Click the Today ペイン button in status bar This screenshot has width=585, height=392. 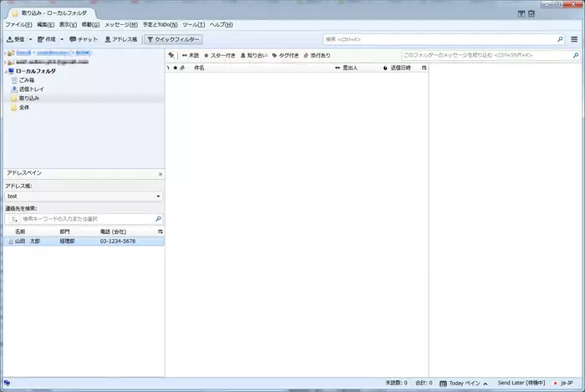point(463,383)
